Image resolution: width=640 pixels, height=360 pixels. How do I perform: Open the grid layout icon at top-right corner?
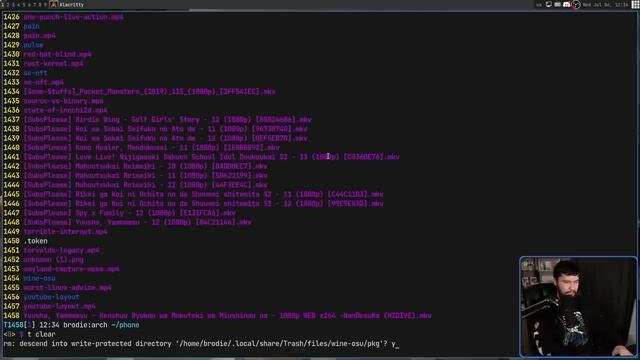pos(635,4)
